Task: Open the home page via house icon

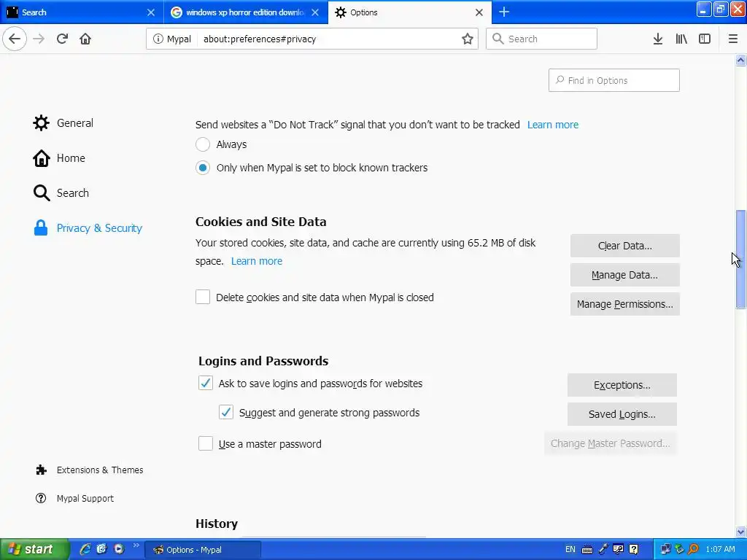Action: [x=85, y=39]
